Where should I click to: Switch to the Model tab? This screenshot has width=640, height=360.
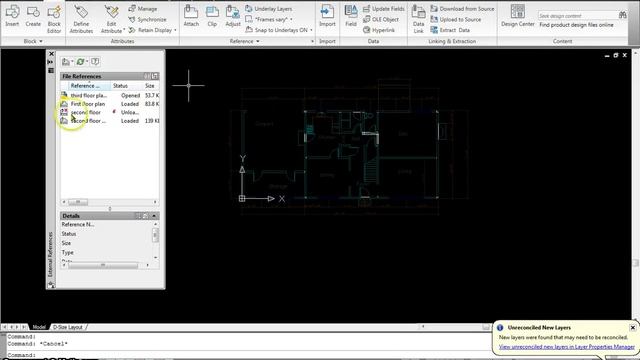pos(39,327)
